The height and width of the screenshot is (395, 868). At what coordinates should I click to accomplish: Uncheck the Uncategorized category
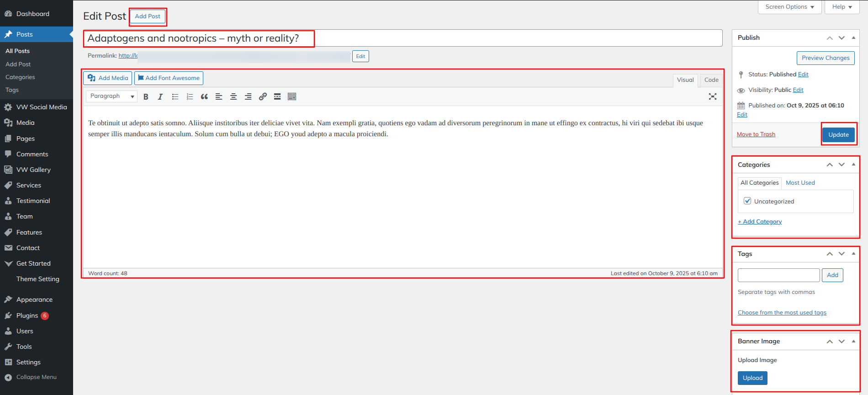click(x=747, y=201)
